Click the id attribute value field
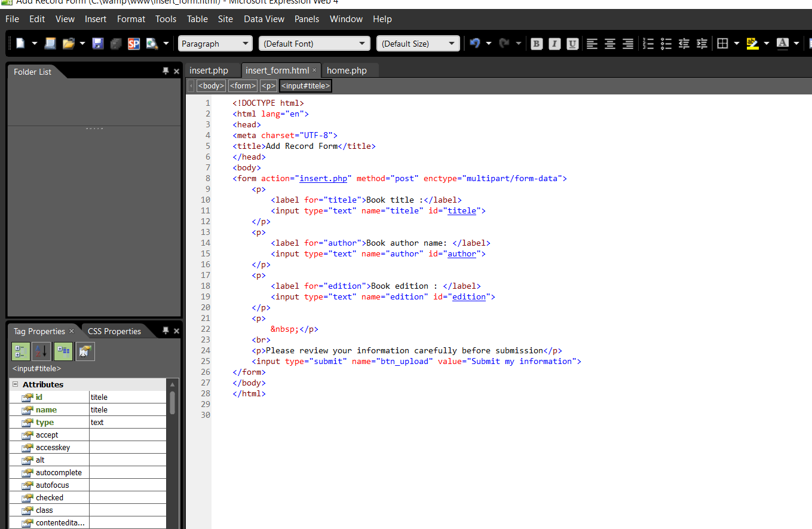The image size is (812, 529). pos(127,397)
